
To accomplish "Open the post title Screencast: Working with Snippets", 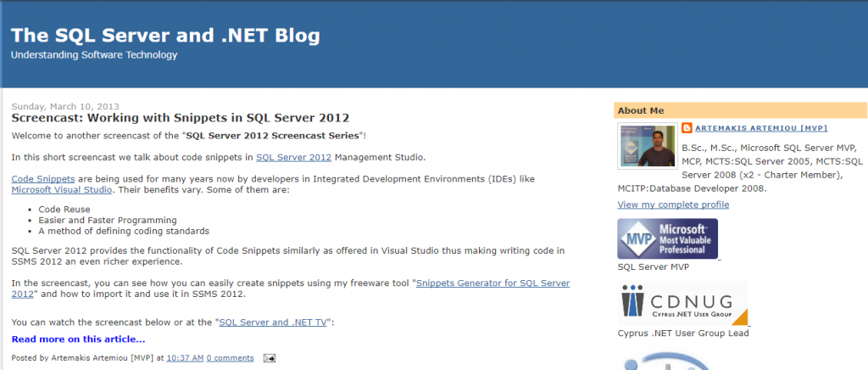I will [x=181, y=118].
